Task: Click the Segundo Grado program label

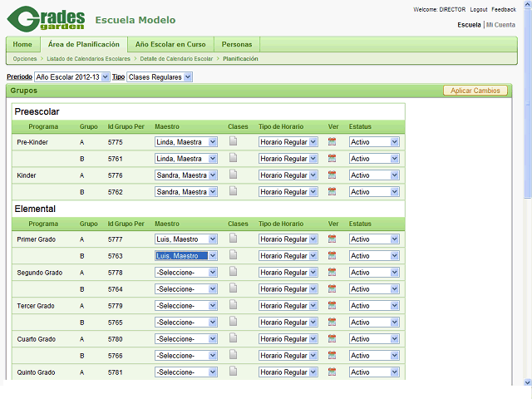Action: point(40,273)
